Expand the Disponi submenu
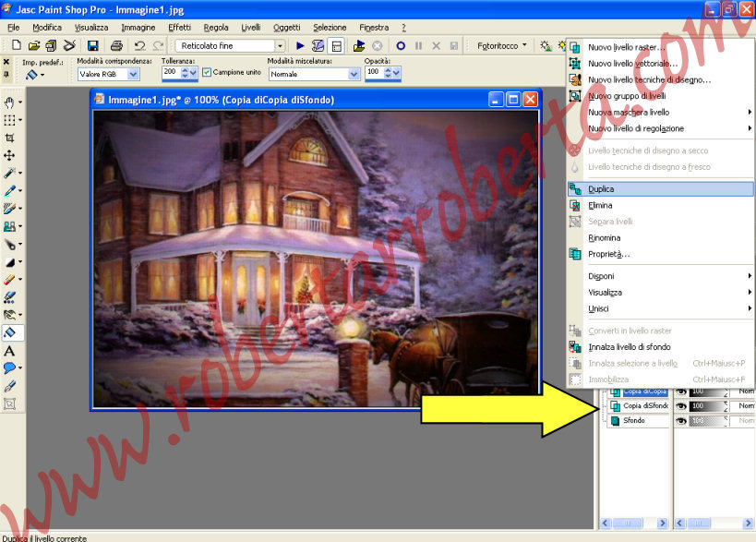This screenshot has height=542, width=756. pos(661,276)
